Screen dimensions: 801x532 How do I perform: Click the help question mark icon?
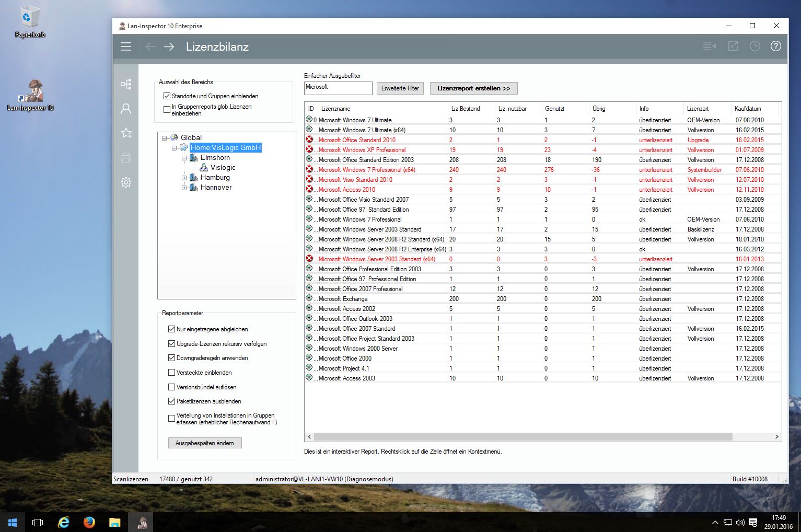point(775,47)
